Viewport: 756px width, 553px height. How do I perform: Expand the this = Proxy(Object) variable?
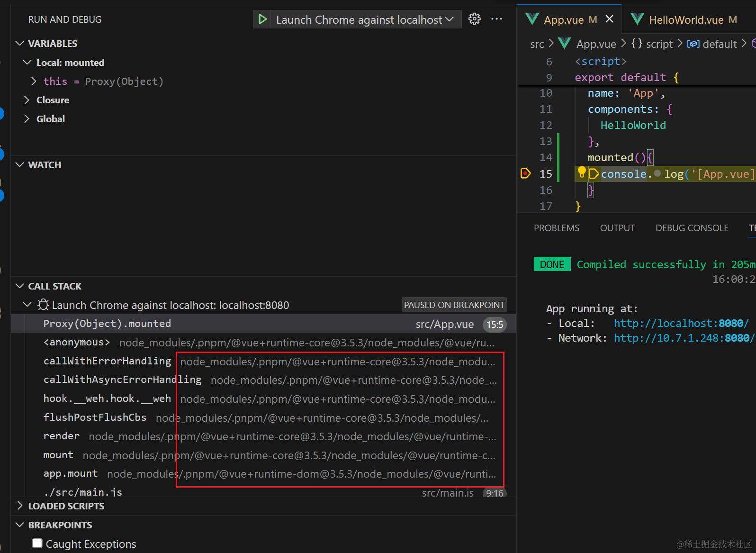pyautogui.click(x=34, y=82)
